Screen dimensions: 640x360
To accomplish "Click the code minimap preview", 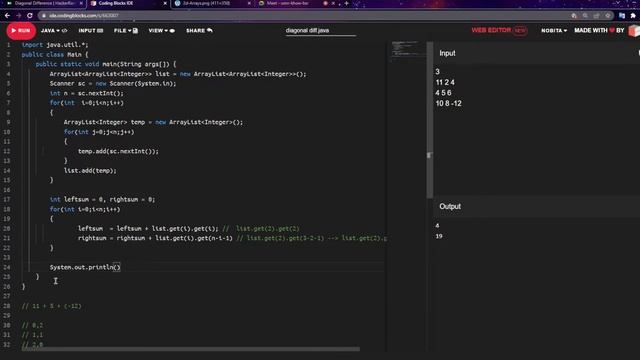I will click(x=406, y=50).
